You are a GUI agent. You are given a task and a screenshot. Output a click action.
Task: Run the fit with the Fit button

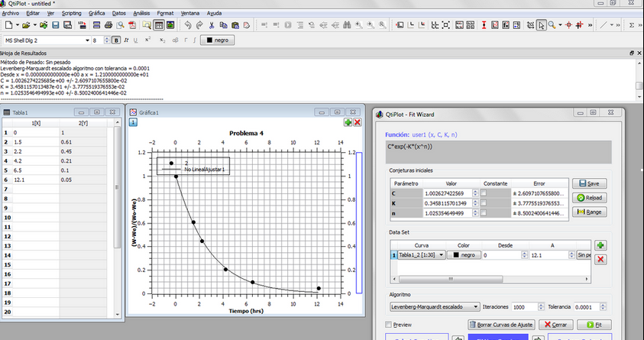click(x=594, y=325)
